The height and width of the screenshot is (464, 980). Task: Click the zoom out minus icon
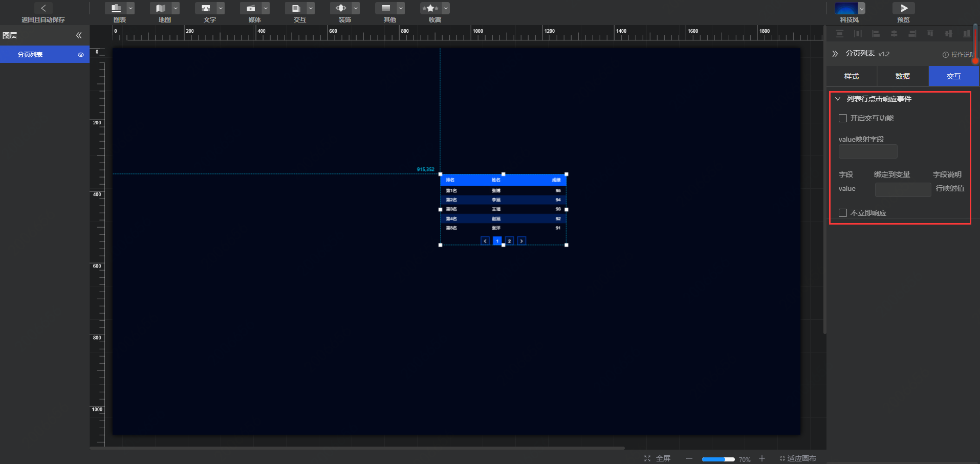point(689,458)
